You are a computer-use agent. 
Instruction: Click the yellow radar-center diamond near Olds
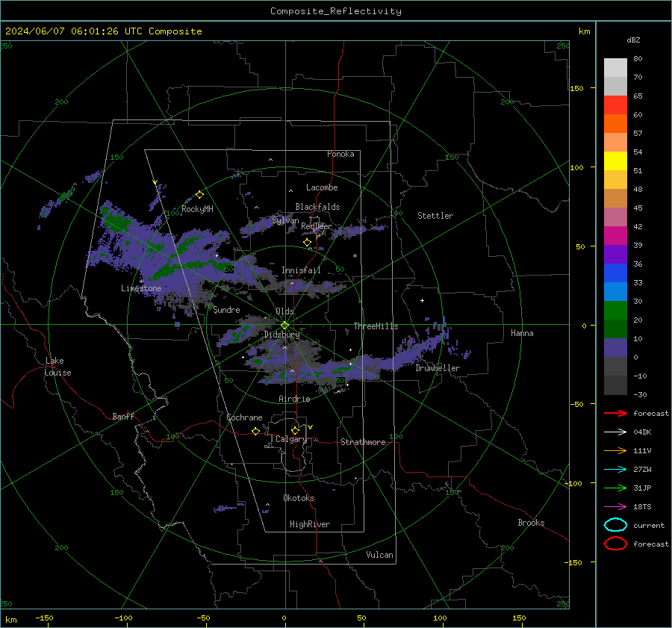coord(284,326)
